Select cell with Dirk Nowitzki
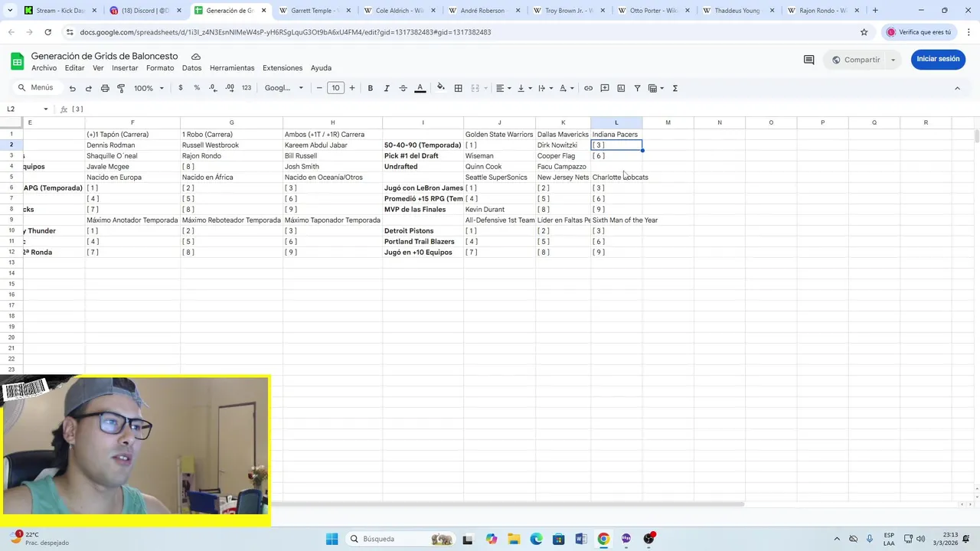 [x=563, y=145]
